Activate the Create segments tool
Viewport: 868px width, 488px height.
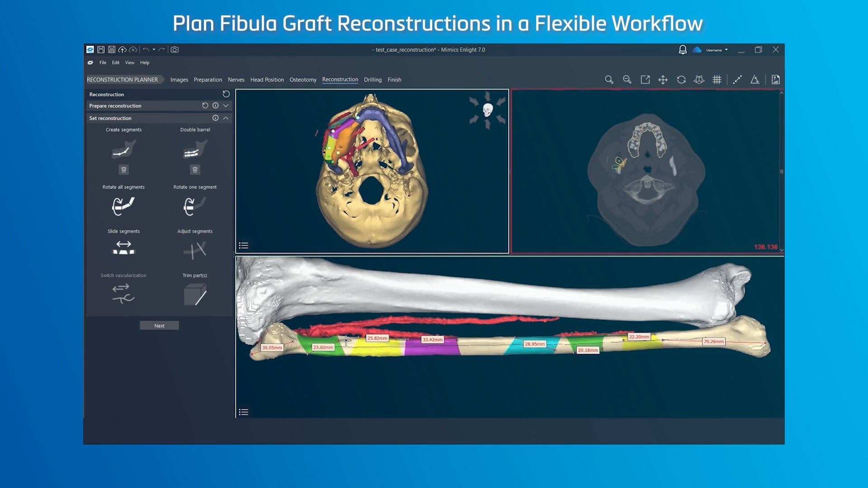[x=123, y=150]
